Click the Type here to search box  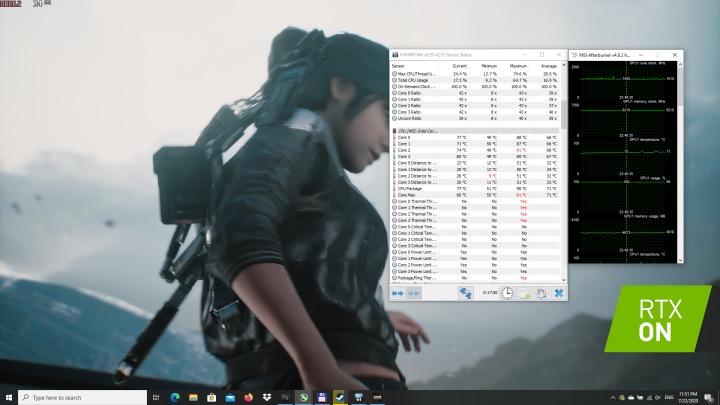83,398
